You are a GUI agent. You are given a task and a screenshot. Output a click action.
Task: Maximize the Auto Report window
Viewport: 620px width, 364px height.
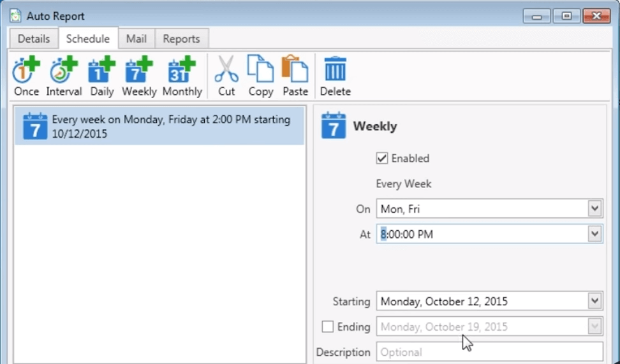(x=566, y=16)
